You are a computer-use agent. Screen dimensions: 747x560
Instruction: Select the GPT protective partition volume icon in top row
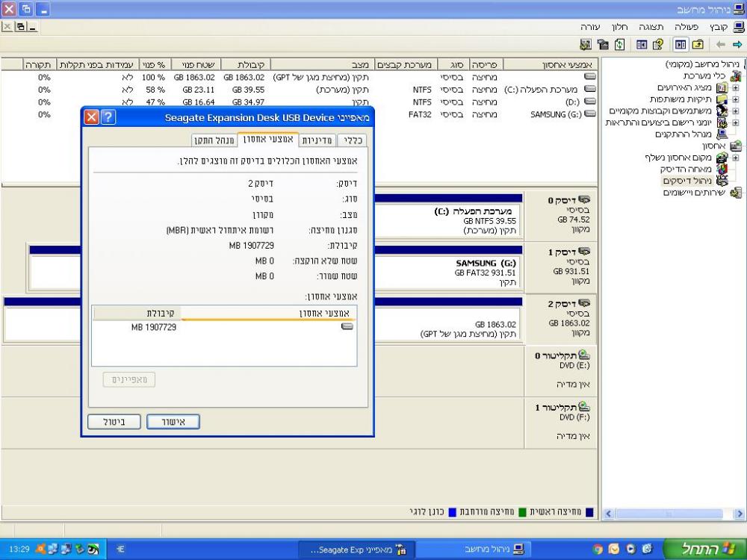point(590,77)
